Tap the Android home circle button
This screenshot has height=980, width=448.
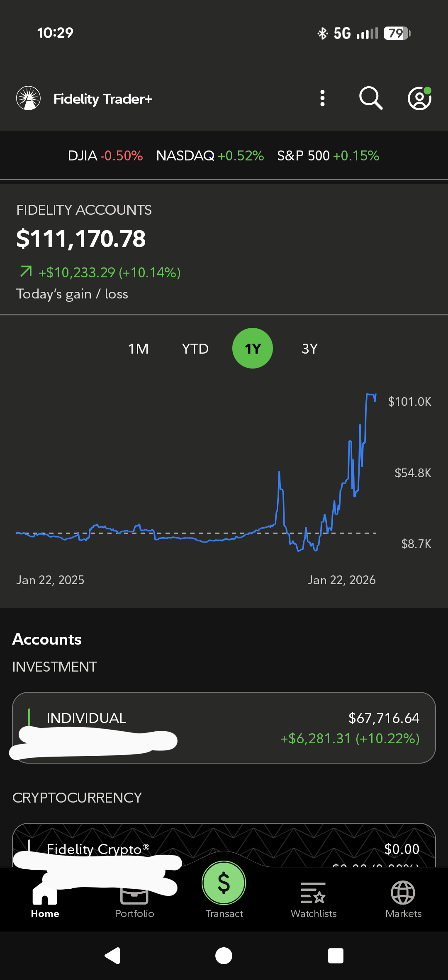(x=224, y=956)
